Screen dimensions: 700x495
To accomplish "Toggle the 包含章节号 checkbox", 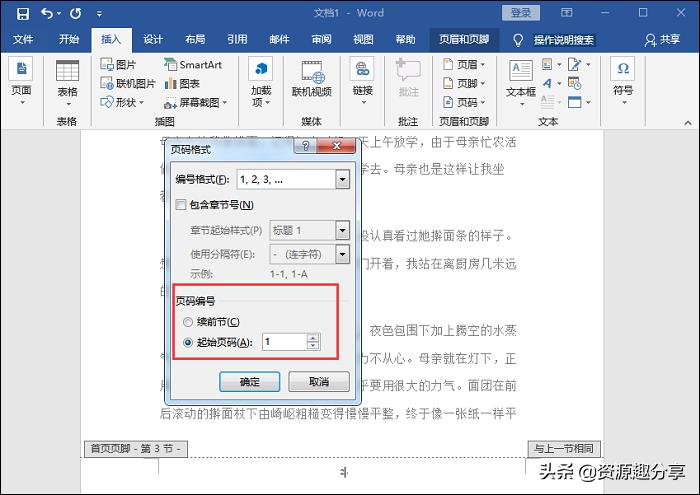I will (181, 205).
